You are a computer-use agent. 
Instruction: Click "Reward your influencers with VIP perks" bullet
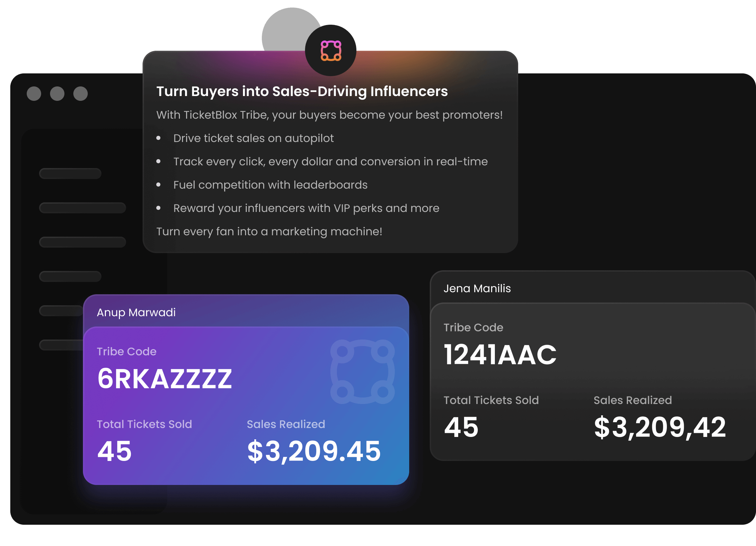coord(306,208)
